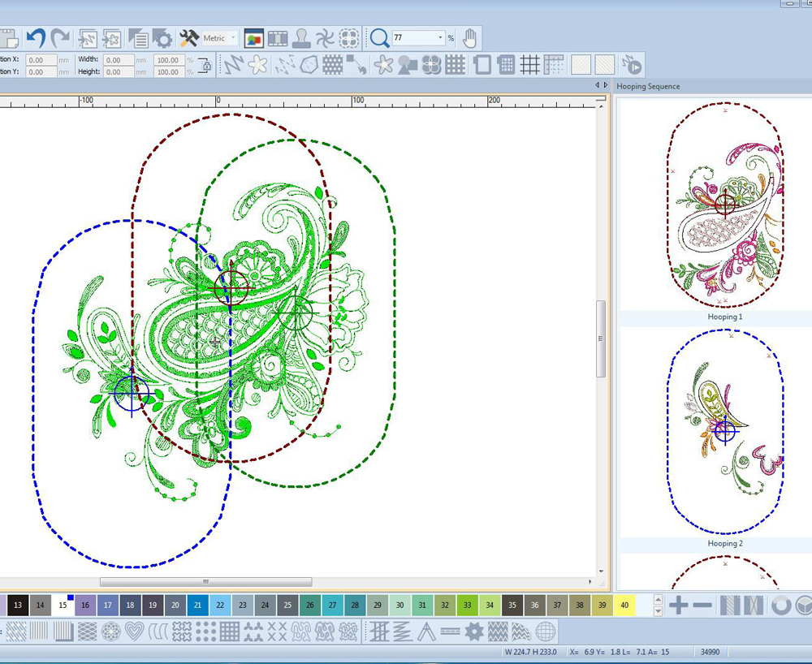Screen dimensions: 812x664
Task: Select the magnifying glass zoom tool
Action: [379, 38]
